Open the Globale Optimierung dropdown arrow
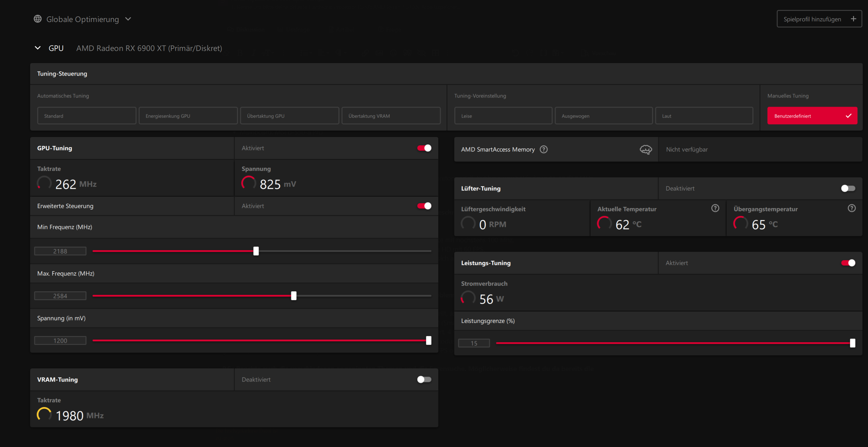Screen dimensions: 868x447 pyautogui.click(x=128, y=19)
